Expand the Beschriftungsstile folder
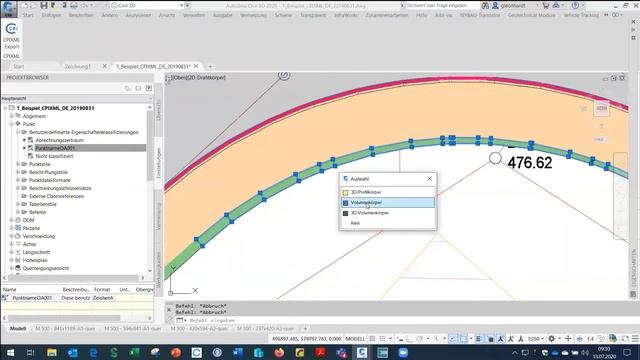Image resolution: width=640 pixels, height=360 pixels. click(18, 172)
